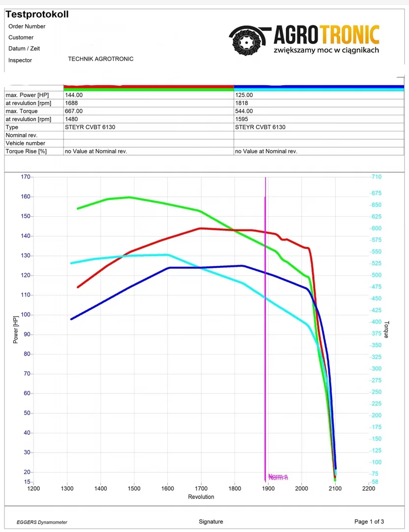
Task: Click the AGROTRONIC brand name text
Action: [326, 35]
